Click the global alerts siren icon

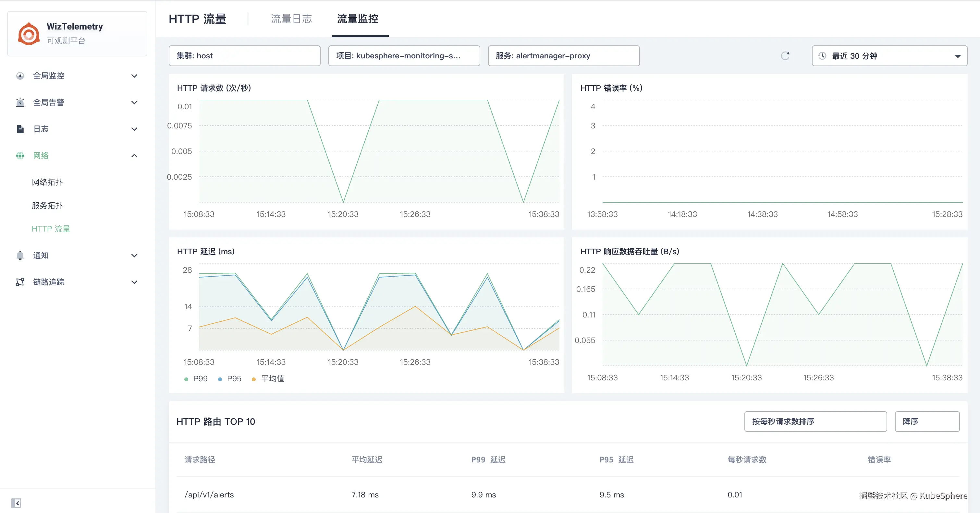pos(20,102)
